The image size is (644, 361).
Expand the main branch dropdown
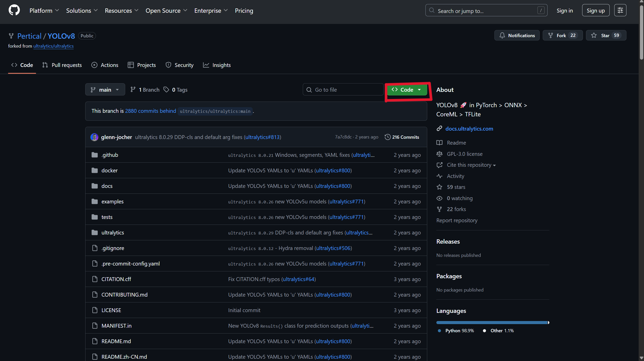(x=105, y=90)
